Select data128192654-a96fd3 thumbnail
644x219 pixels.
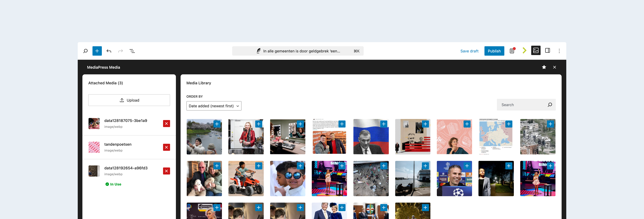coord(94,171)
